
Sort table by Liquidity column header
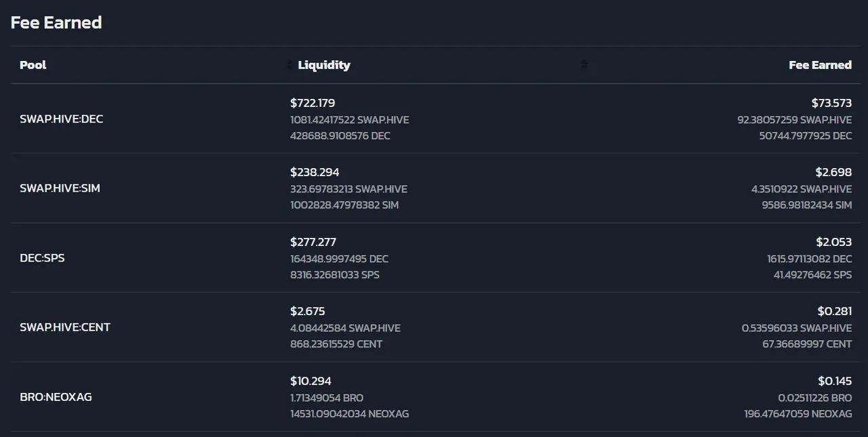[x=324, y=65]
